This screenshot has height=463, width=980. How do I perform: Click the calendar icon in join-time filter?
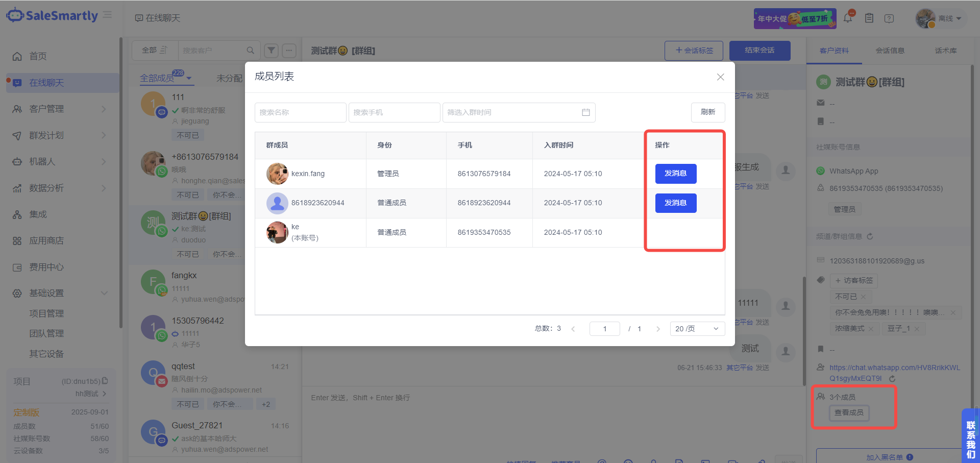click(x=585, y=112)
